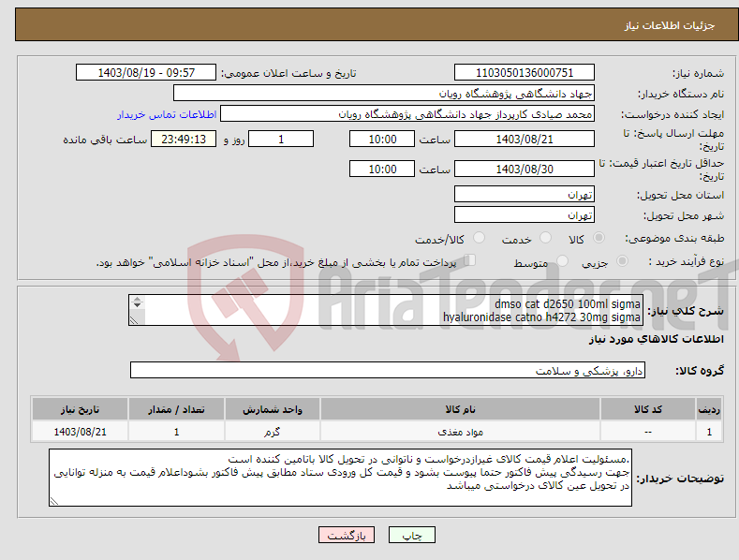Click the گرم unit cell
This screenshot has width=739, height=560.
coord(273,432)
